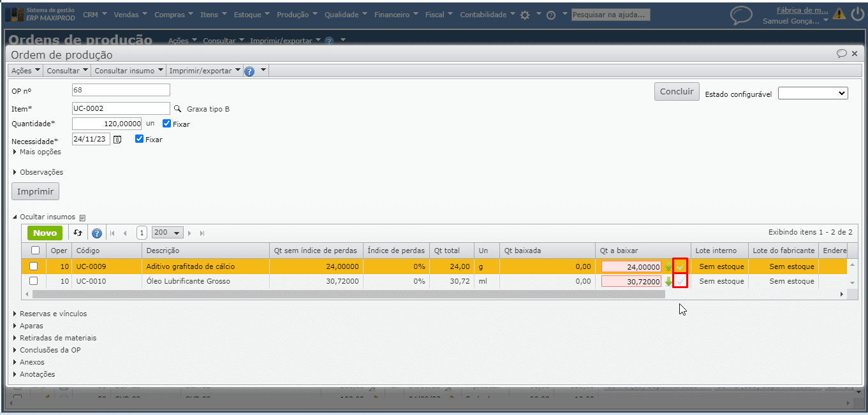Click green down arrow for UC-0009 row
The image size is (868, 415).
[668, 266]
